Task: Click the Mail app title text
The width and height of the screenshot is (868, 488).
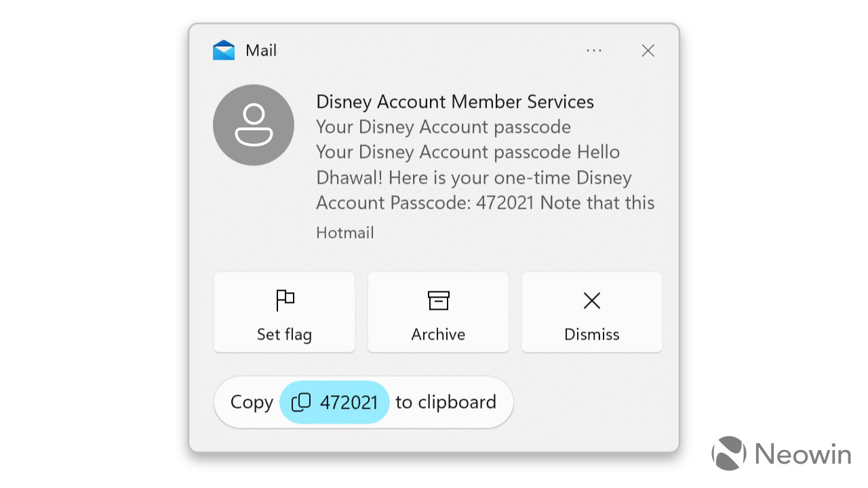Action: (261, 51)
